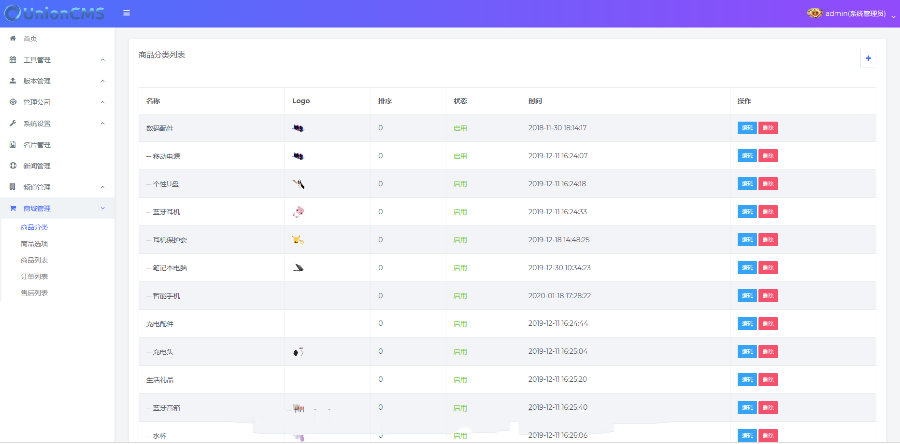Click red delete button for 2020-01-18 row
The image size is (900, 444).
tap(767, 296)
